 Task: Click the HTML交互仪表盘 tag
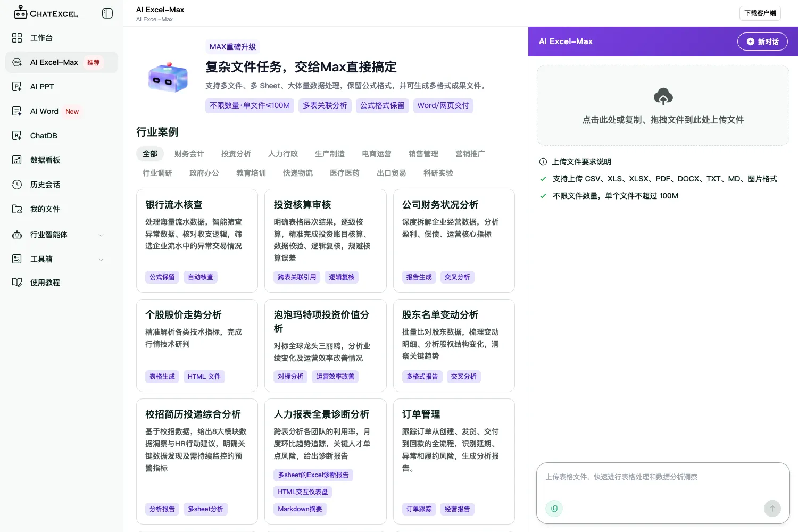coord(303,492)
